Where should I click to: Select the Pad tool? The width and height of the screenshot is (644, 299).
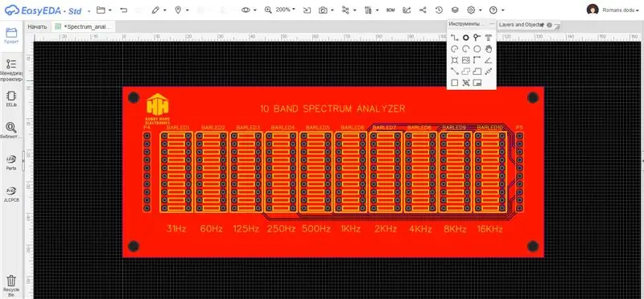point(466,38)
